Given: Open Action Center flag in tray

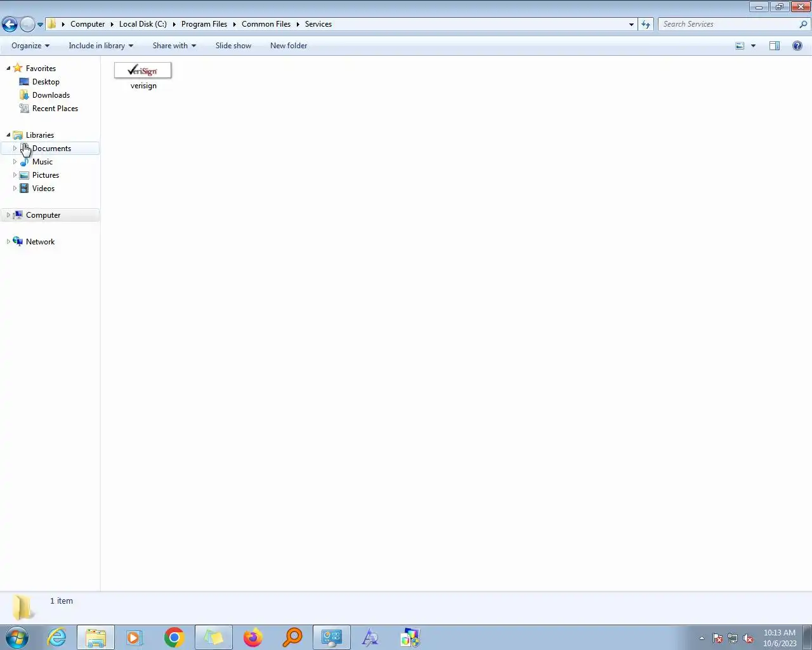Looking at the screenshot, I should click(717, 638).
